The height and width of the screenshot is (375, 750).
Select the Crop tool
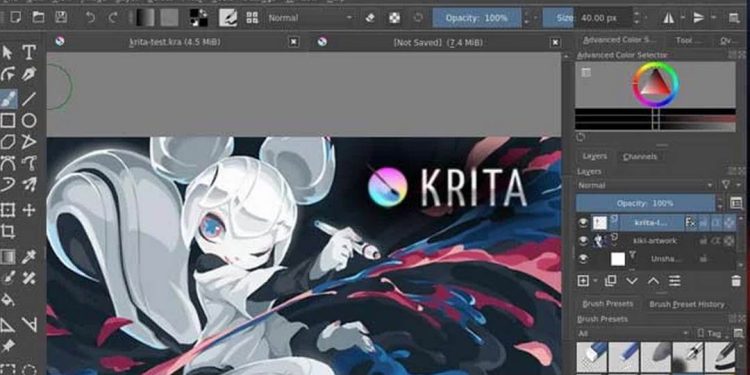(x=7, y=232)
